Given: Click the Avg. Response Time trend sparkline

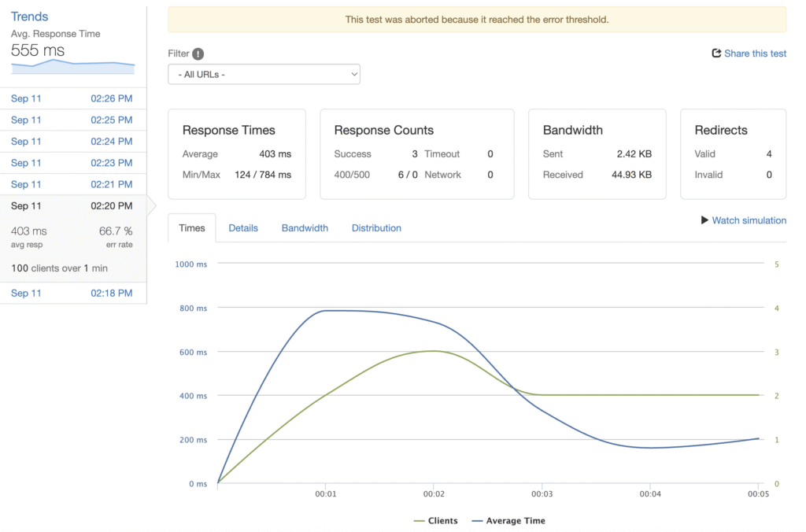Looking at the screenshot, I should 72,67.
